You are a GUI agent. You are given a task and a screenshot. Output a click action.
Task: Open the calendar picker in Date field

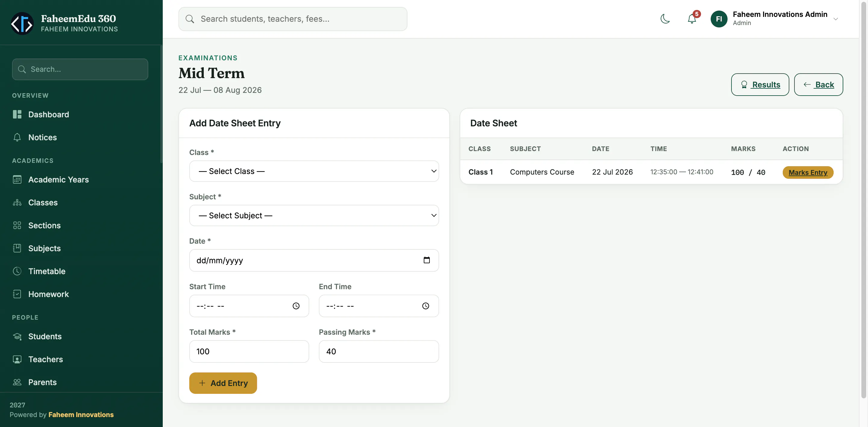tap(426, 260)
